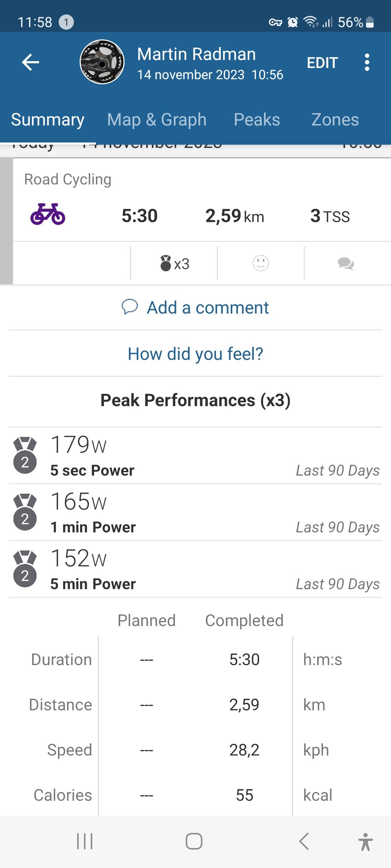Image resolution: width=391 pixels, height=868 pixels.
Task: Expand the Peak Performances (x3) section
Action: coord(195,400)
